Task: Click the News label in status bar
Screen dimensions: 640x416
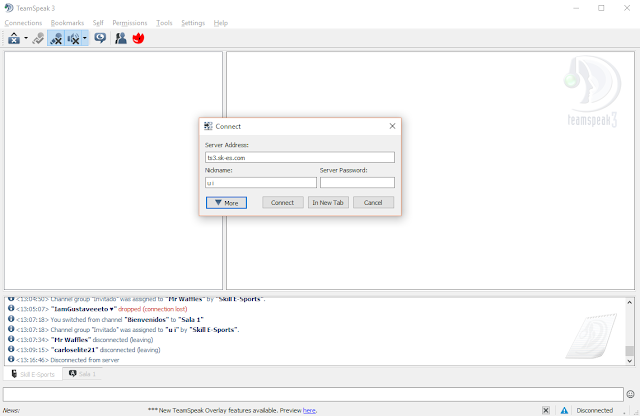Action: 11,411
